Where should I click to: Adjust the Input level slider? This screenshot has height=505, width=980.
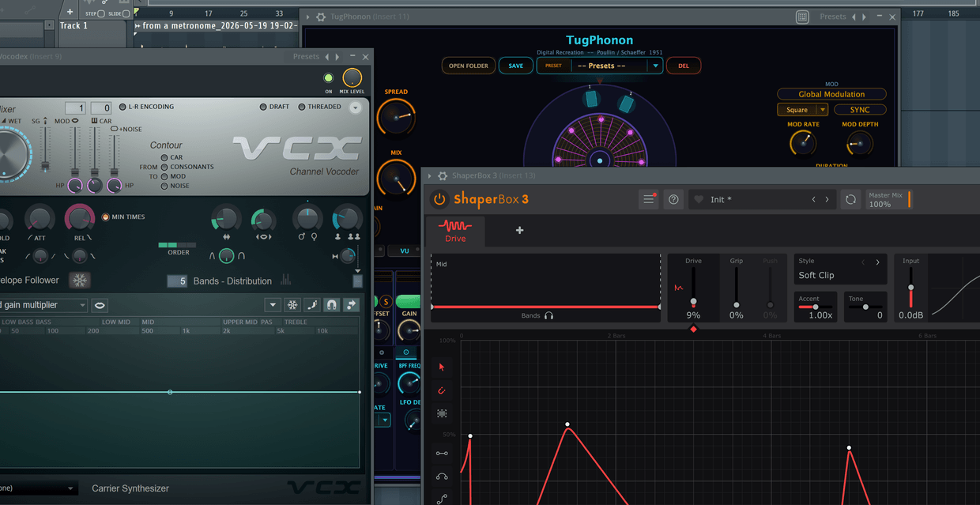910,287
